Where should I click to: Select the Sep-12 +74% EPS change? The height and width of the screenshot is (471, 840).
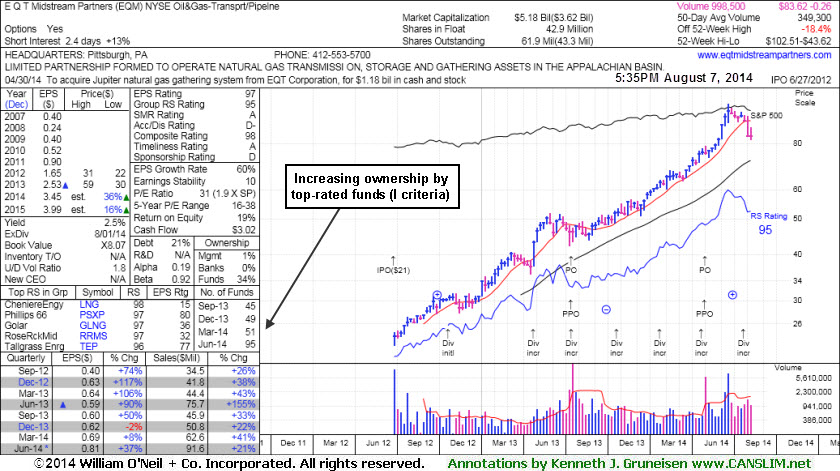pos(128,371)
